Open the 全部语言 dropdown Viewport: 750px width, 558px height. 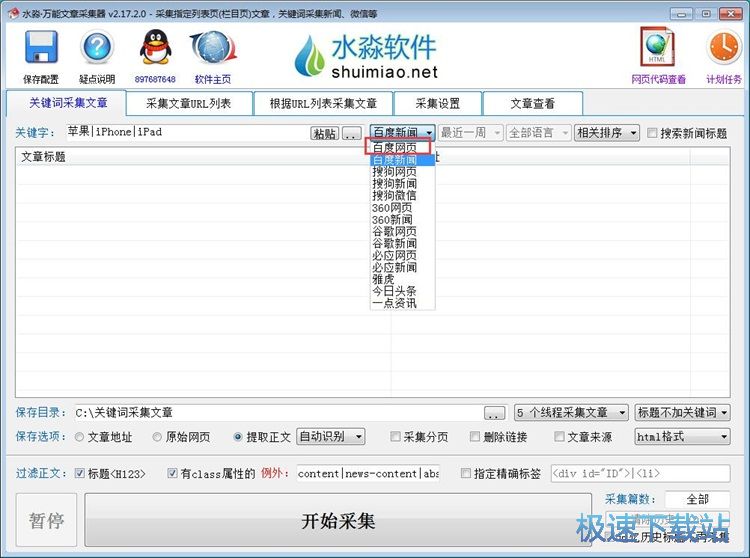[x=539, y=132]
